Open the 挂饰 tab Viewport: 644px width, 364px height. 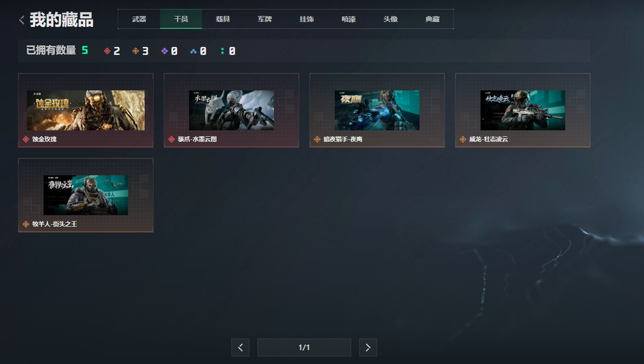(x=307, y=19)
